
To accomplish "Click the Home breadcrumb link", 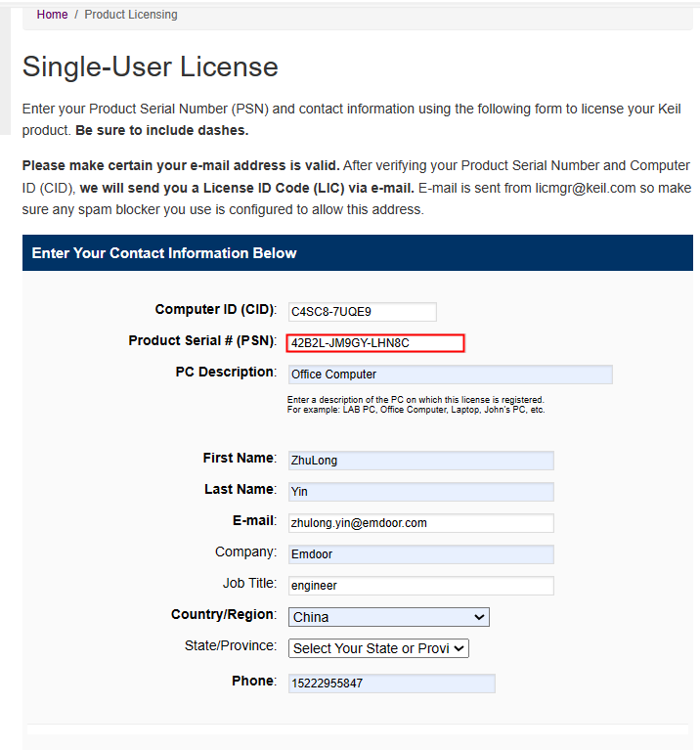I will tap(52, 15).
